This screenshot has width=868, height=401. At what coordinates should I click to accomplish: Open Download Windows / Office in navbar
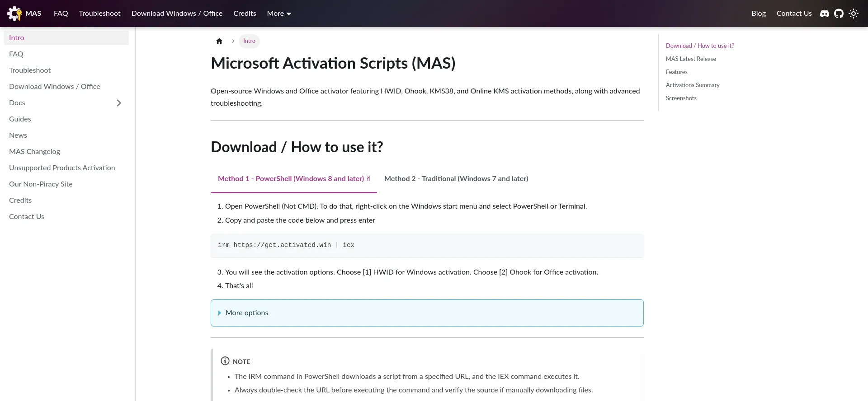tap(177, 14)
